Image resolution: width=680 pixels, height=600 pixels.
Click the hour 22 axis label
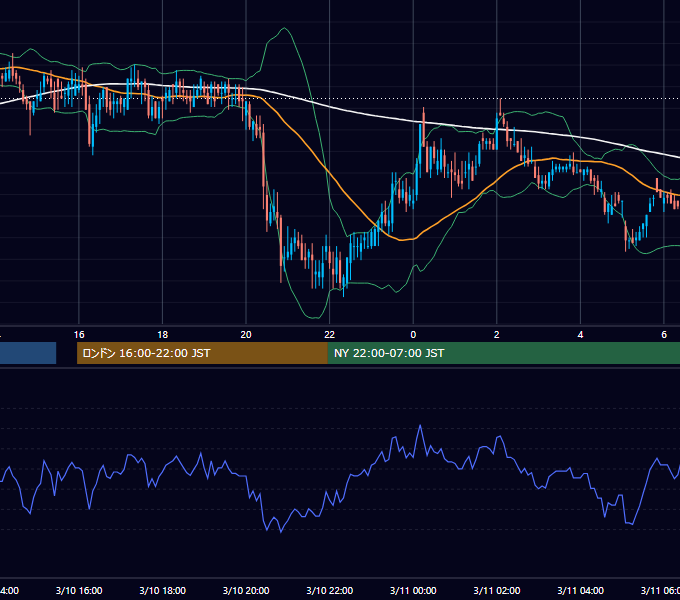[x=330, y=335]
